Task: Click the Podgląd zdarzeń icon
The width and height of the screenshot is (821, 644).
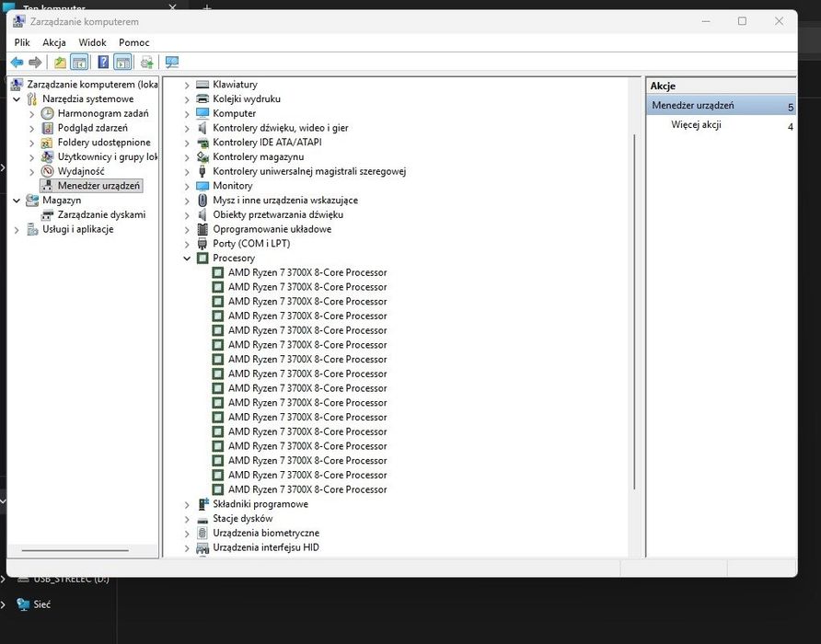Action: tap(48, 128)
